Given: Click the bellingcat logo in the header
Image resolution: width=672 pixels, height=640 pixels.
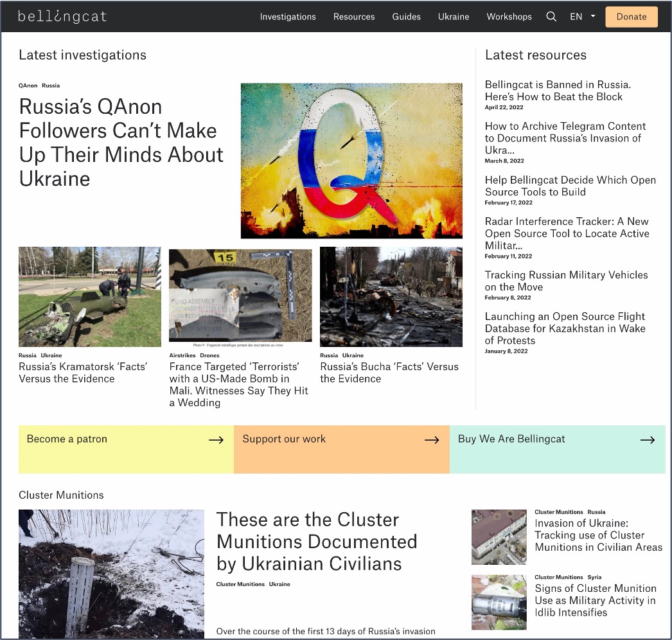Looking at the screenshot, I should click(62, 16).
